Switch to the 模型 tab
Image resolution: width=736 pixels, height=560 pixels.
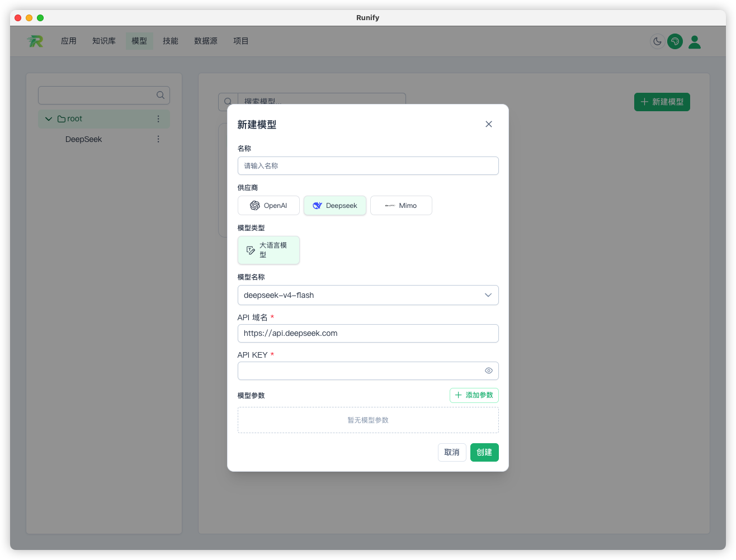tap(139, 41)
